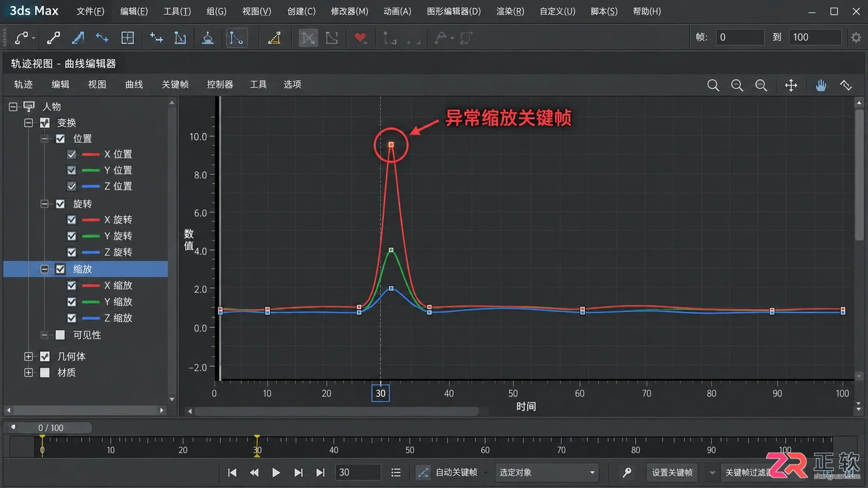The image size is (868, 488).
Task: Click the plain magnifier zoom icon
Action: tap(713, 86)
